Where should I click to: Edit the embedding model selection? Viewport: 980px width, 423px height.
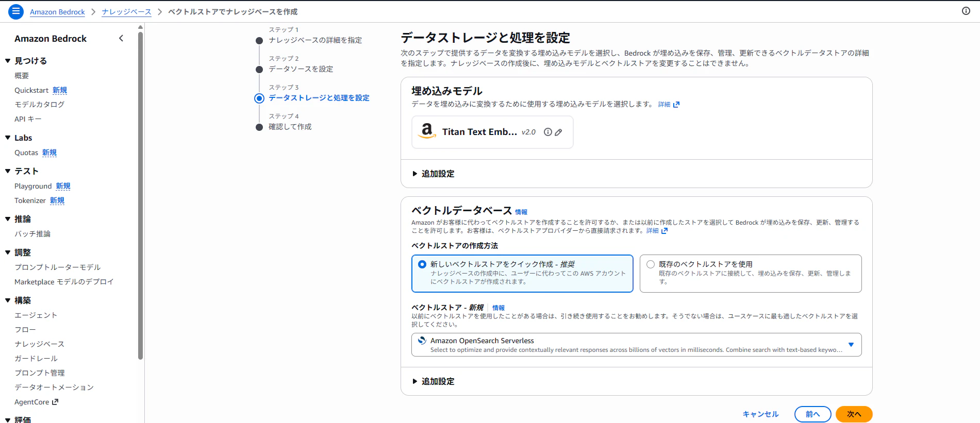tap(558, 132)
